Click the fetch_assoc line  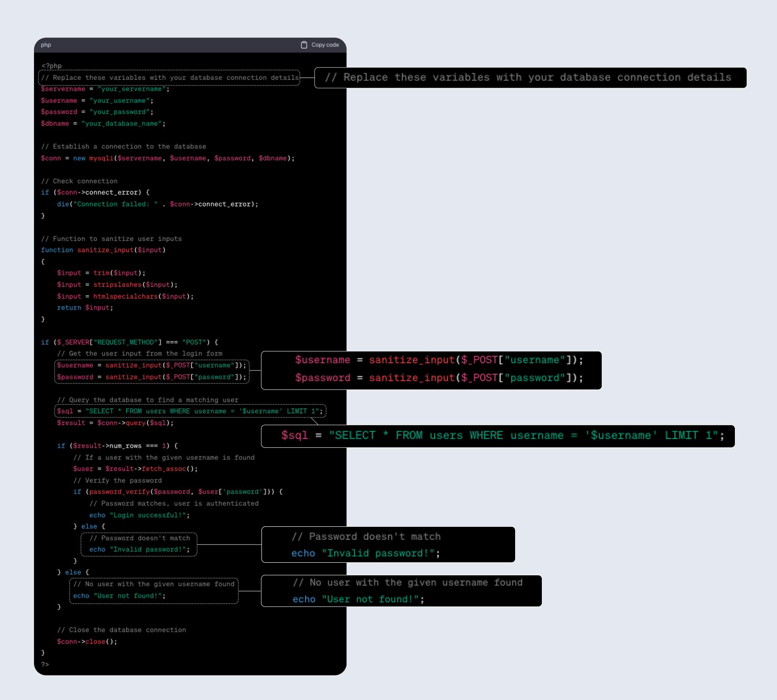pos(136,469)
